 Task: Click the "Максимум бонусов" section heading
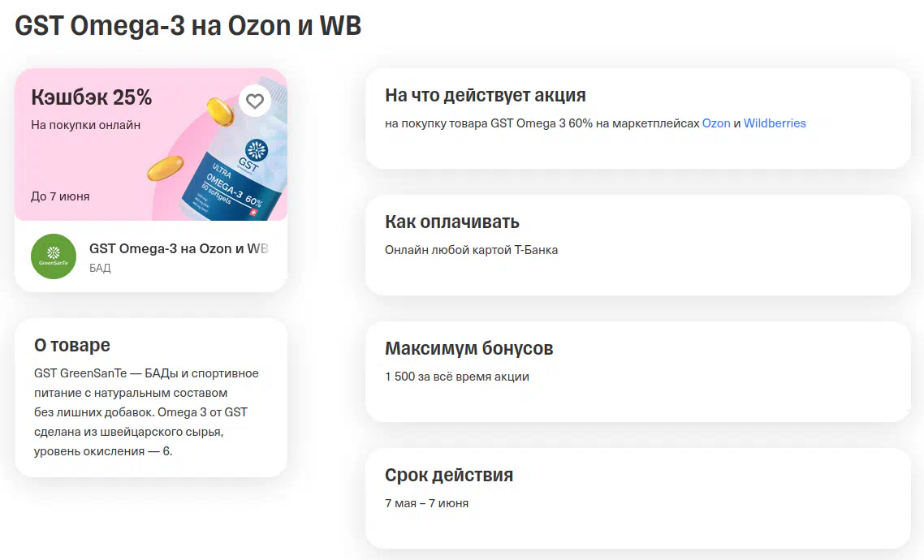[x=468, y=348]
